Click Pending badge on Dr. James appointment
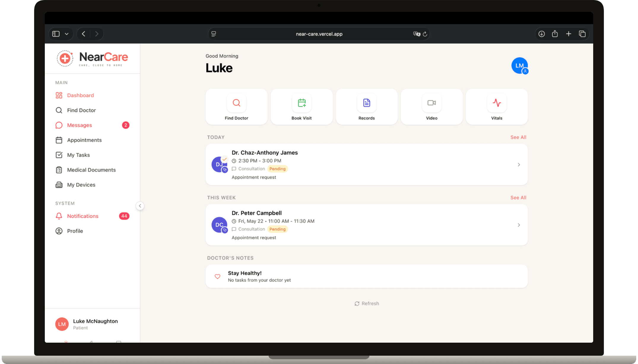The width and height of the screenshot is (638, 364). (277, 169)
